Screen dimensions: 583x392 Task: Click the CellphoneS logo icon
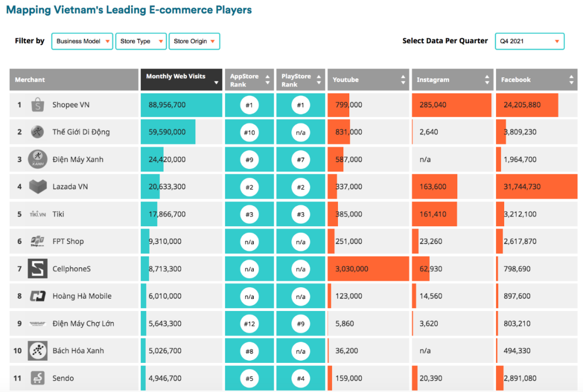37,268
